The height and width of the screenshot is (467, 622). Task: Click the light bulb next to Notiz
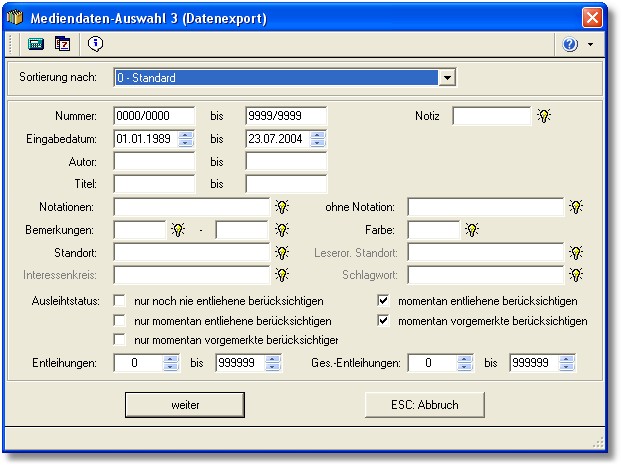544,116
